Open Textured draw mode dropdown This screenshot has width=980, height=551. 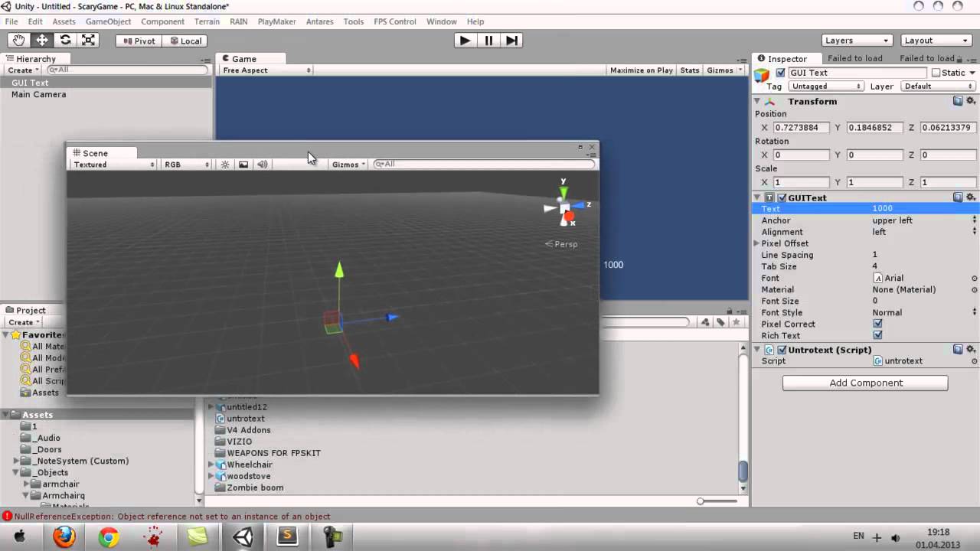coord(113,165)
